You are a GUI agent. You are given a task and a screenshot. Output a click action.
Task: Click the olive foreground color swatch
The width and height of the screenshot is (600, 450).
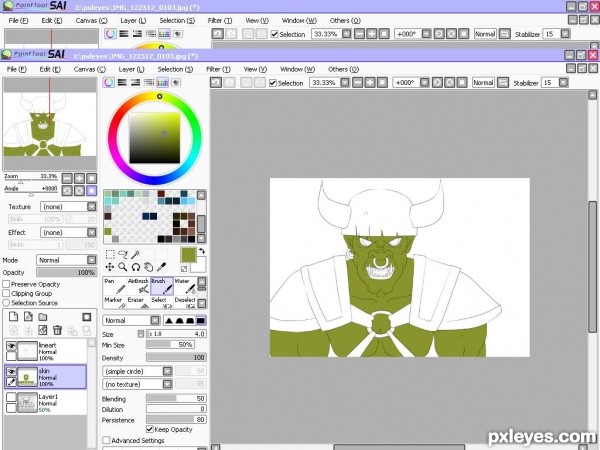pyautogui.click(x=188, y=255)
